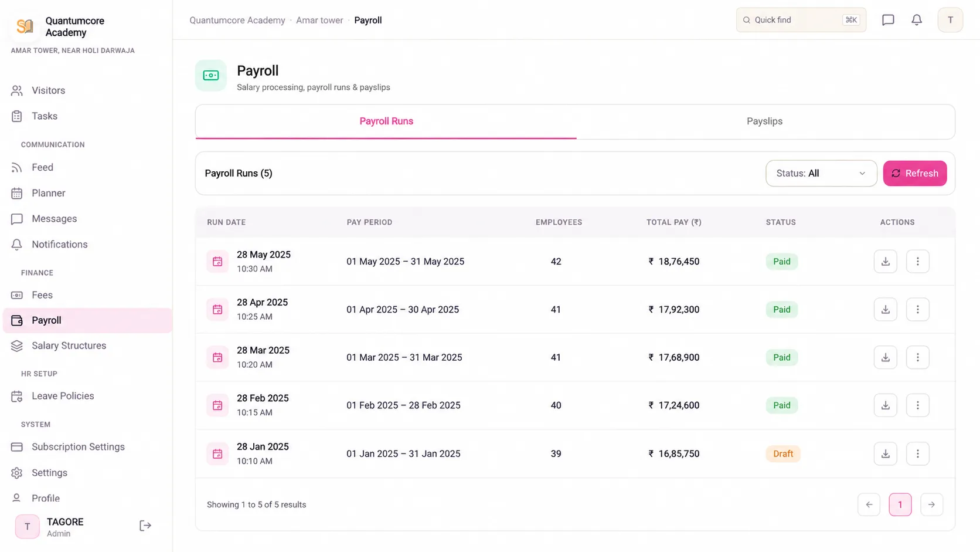Open Subscription Settings in the sidebar
This screenshot has width=980, height=552.
(87, 447)
